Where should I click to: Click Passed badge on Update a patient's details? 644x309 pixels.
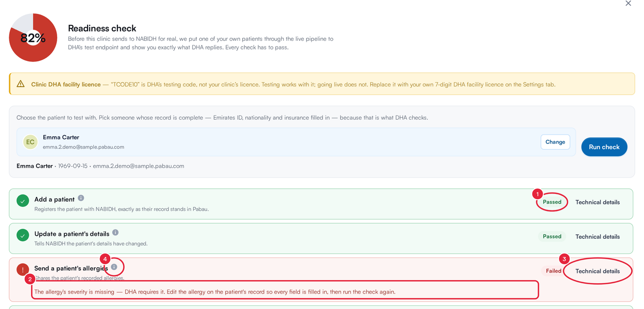pos(552,237)
